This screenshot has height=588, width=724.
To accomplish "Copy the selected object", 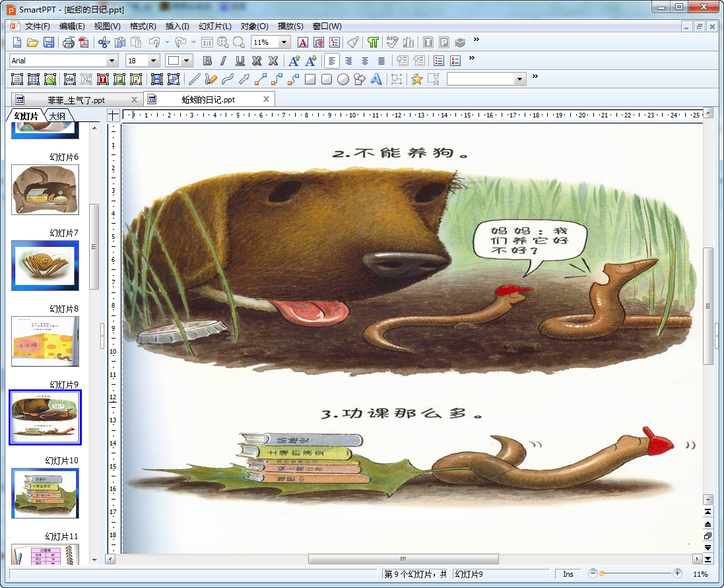I will click(120, 42).
